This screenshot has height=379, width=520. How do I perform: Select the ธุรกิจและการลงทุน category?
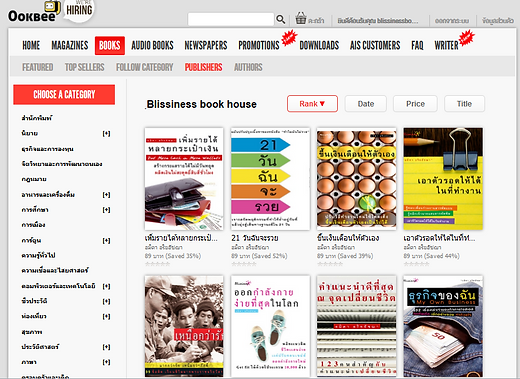point(47,149)
